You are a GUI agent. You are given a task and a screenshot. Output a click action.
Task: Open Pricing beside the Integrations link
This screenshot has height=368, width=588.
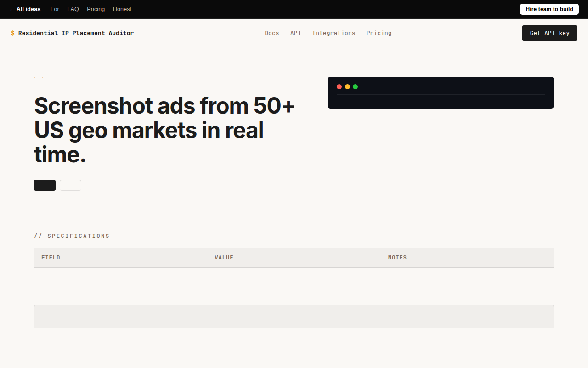[379, 33]
